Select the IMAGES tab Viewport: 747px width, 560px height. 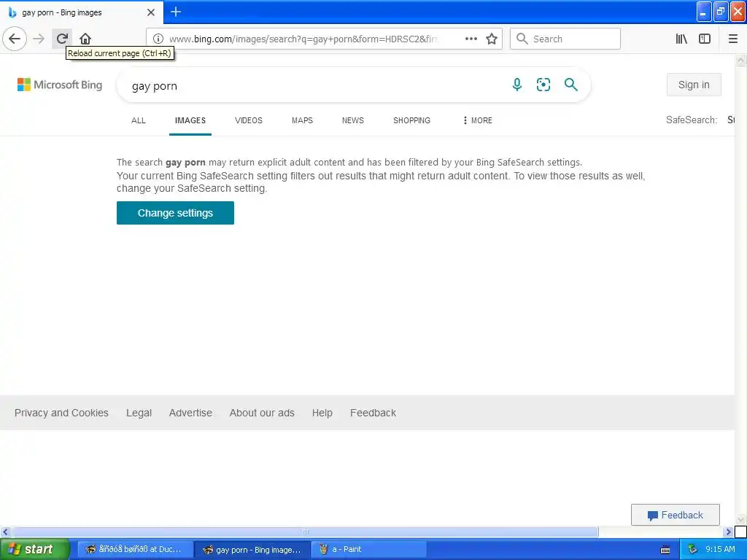(x=190, y=120)
